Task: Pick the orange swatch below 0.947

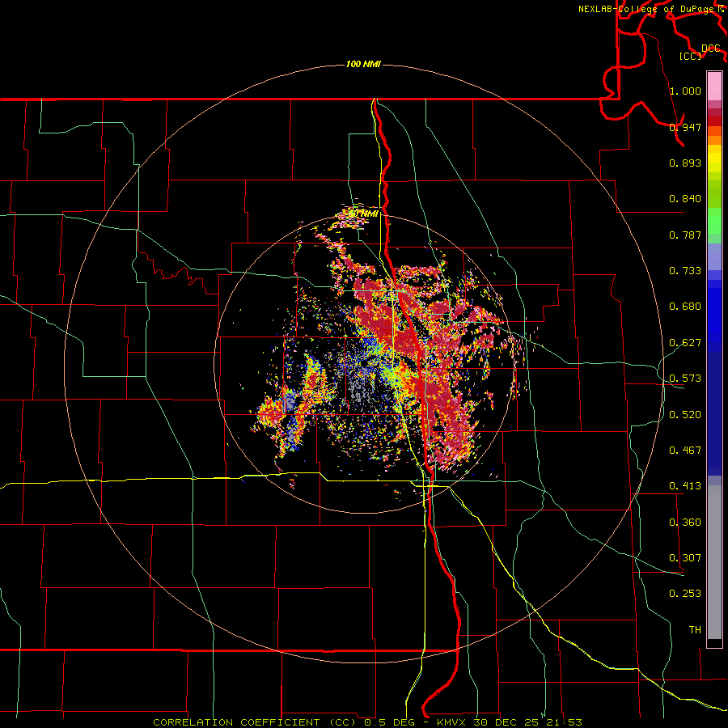Action: [714, 140]
